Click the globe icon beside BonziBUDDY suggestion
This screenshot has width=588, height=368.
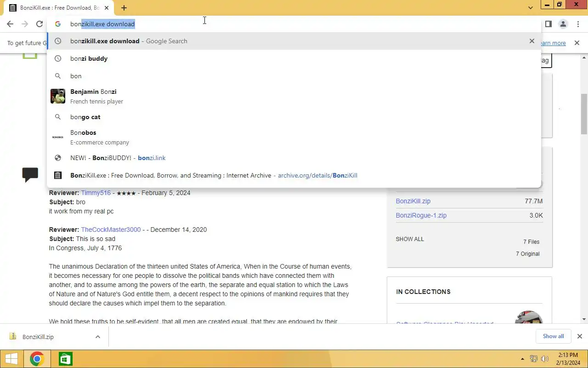[x=58, y=158]
